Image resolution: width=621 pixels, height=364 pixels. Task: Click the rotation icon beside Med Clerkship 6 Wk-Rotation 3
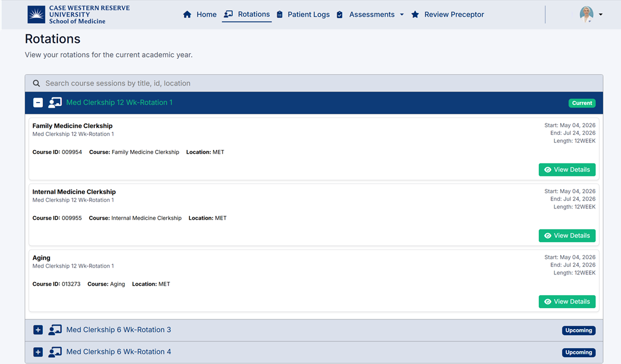point(55,330)
